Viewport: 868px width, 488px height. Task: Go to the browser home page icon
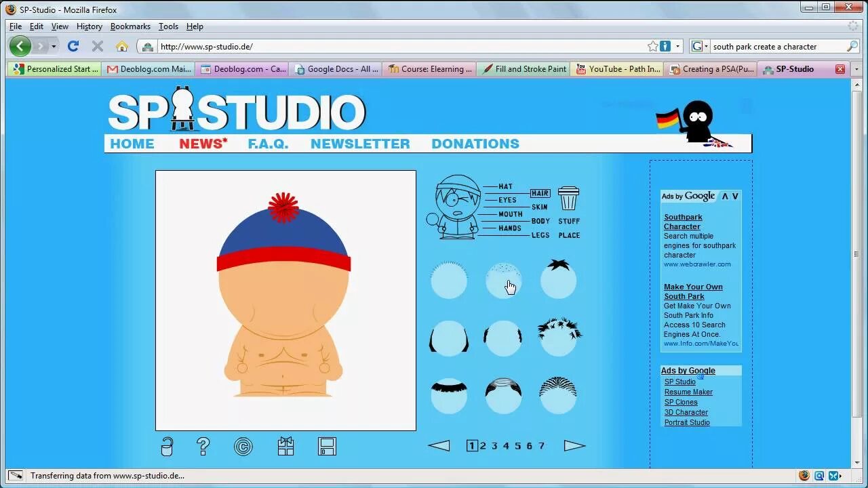(x=122, y=46)
